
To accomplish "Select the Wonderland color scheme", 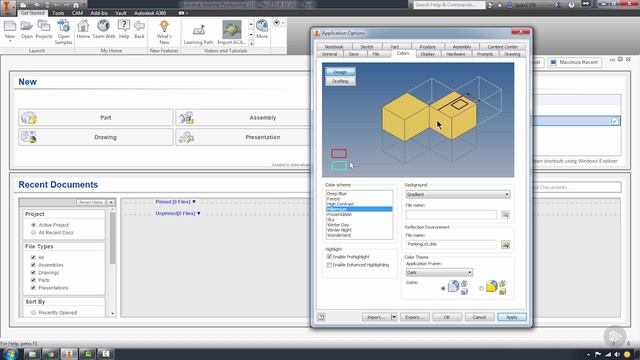I will (x=338, y=235).
